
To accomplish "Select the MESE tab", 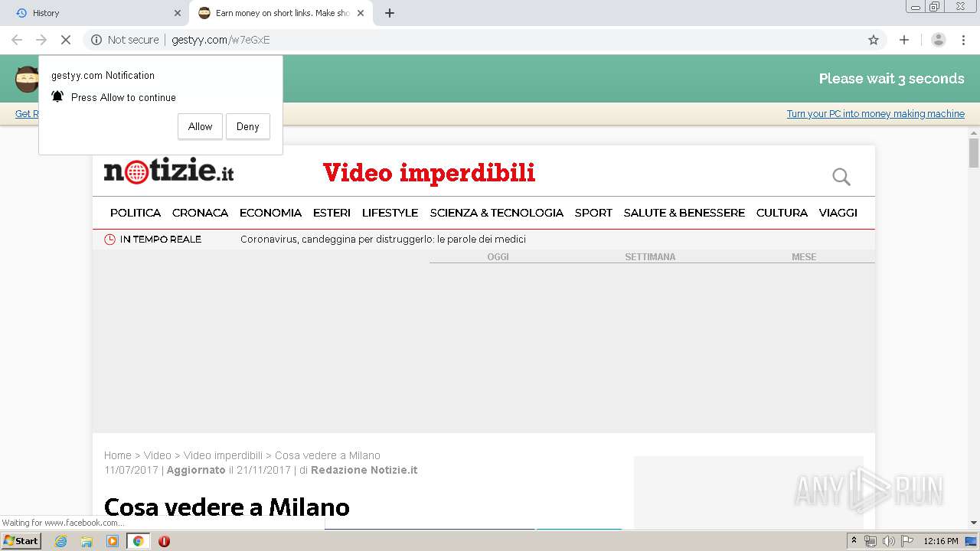I will click(x=804, y=257).
